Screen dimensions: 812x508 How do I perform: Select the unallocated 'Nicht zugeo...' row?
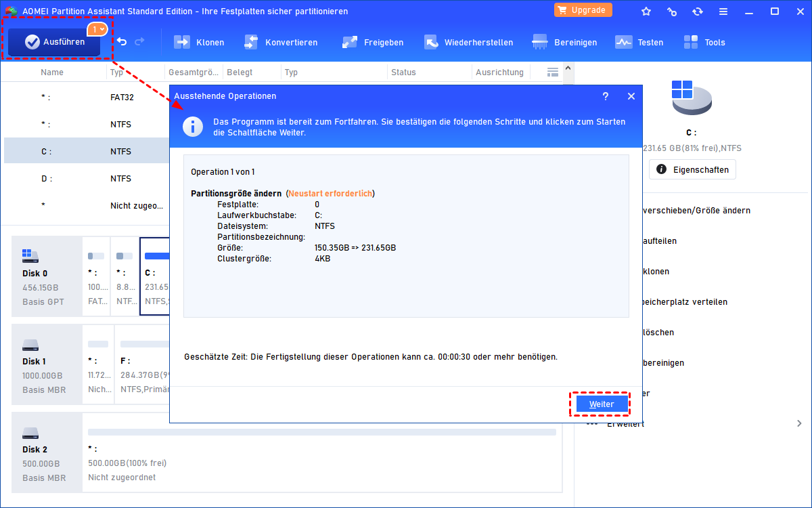(x=87, y=205)
